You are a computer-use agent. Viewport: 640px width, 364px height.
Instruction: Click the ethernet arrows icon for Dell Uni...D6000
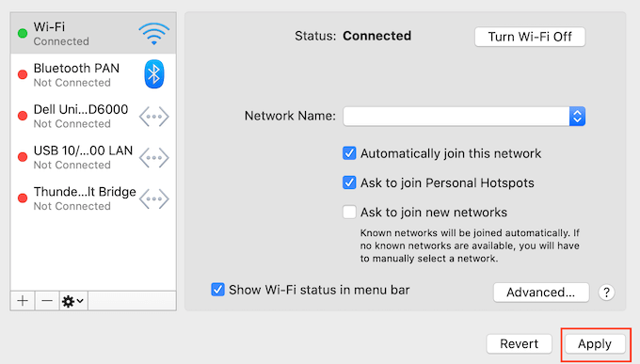tap(153, 117)
